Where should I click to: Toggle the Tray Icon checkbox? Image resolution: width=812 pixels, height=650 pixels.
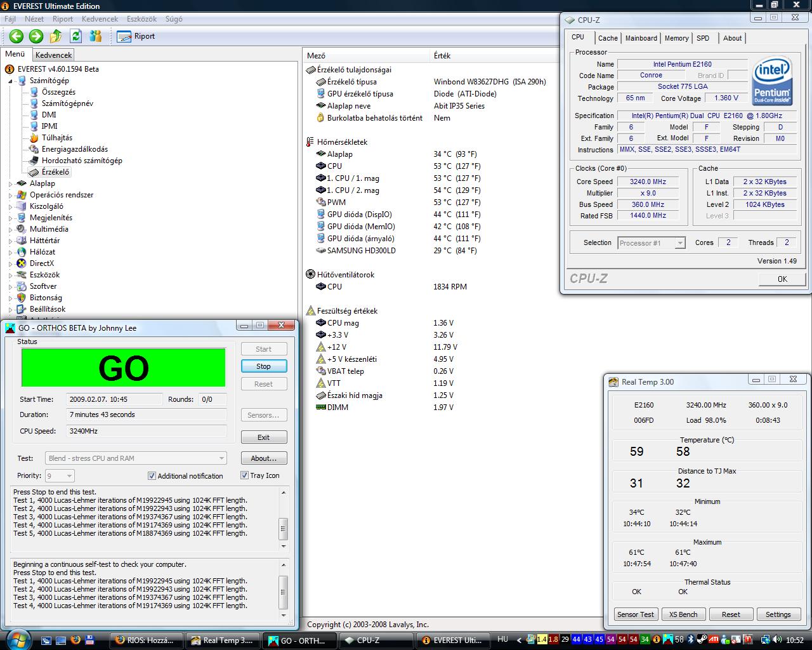[x=244, y=475]
